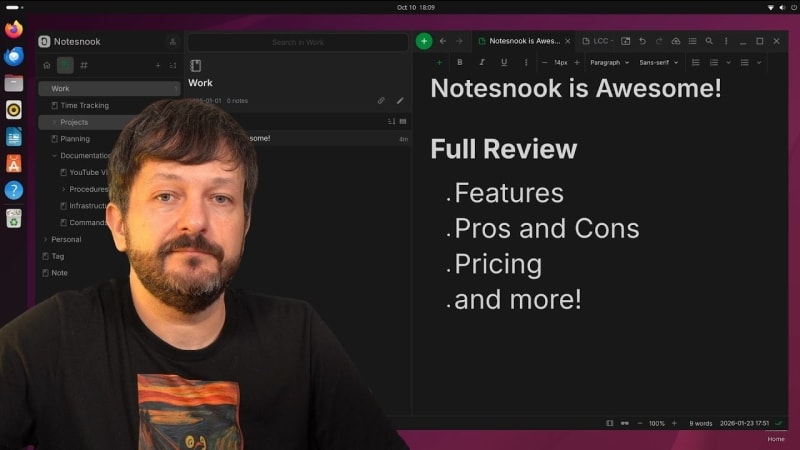Open the Tags view hashtag icon
The height and width of the screenshot is (450, 800).
(84, 65)
